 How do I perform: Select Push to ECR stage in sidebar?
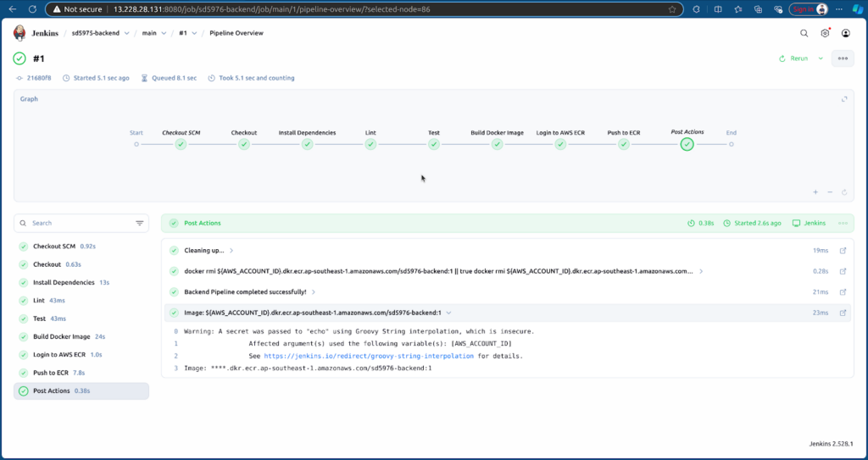click(x=51, y=373)
